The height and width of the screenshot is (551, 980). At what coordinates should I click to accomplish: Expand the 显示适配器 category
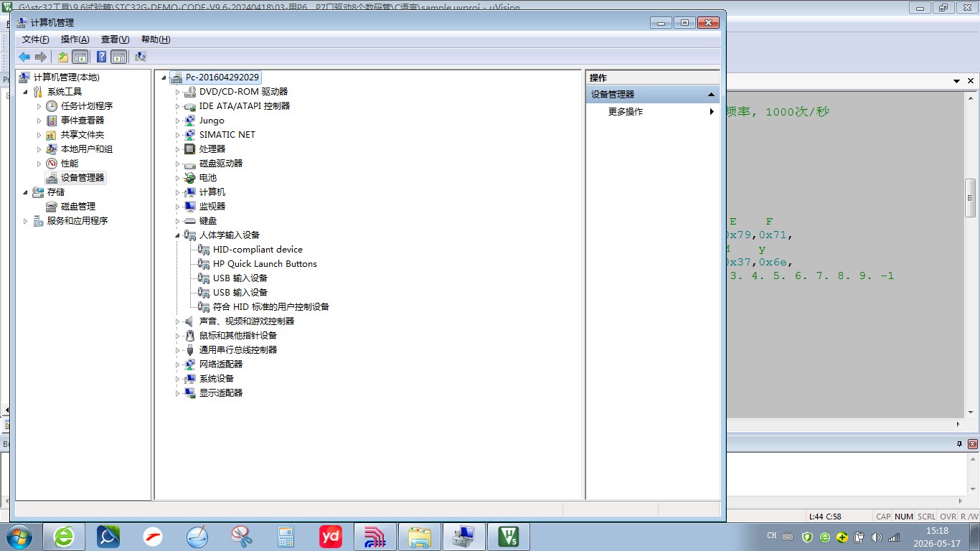(178, 393)
